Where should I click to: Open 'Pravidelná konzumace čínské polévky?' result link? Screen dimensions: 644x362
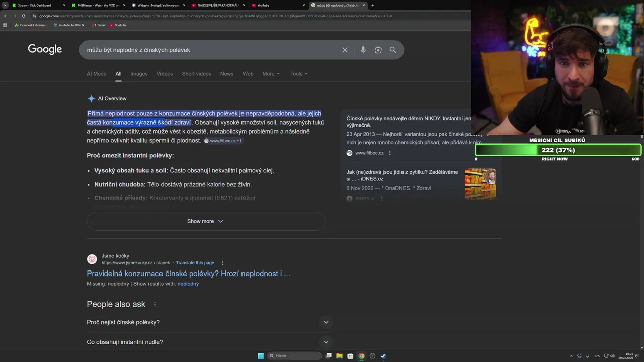(188, 274)
